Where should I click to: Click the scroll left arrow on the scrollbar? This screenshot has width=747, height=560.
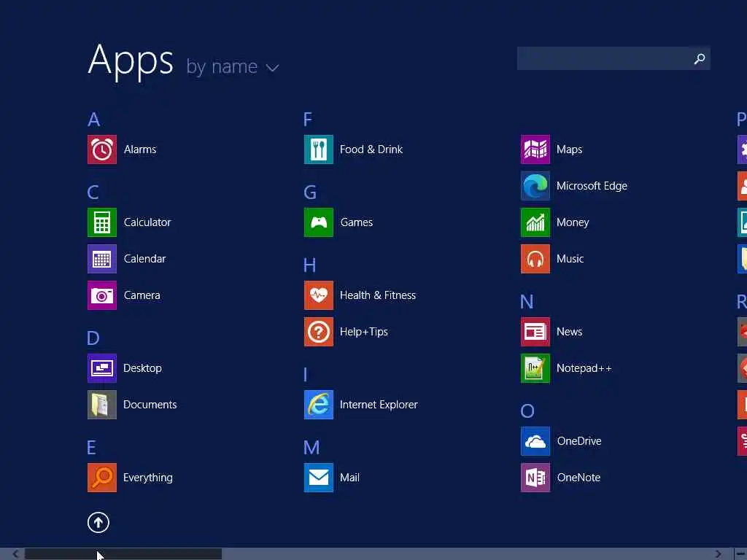pos(15,554)
